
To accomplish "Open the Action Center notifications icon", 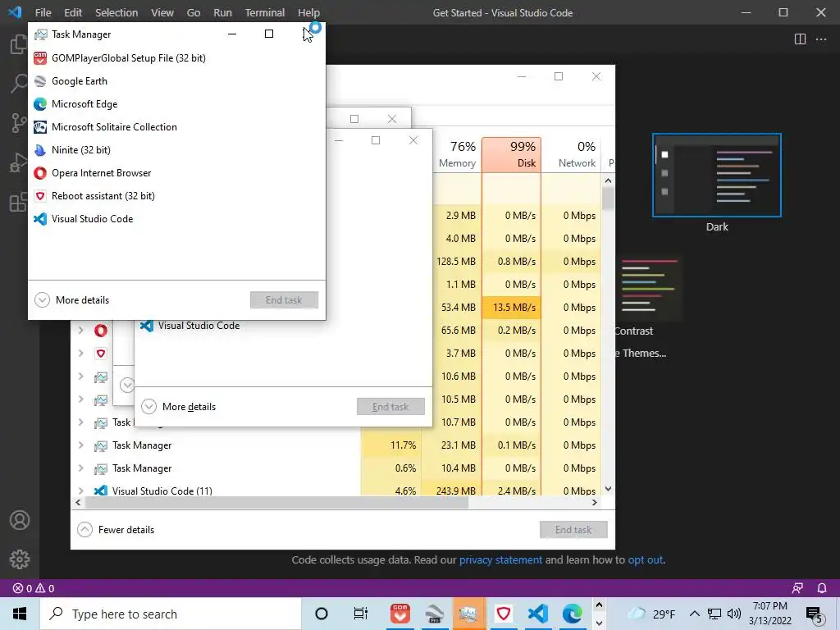I will pyautogui.click(x=815, y=615).
